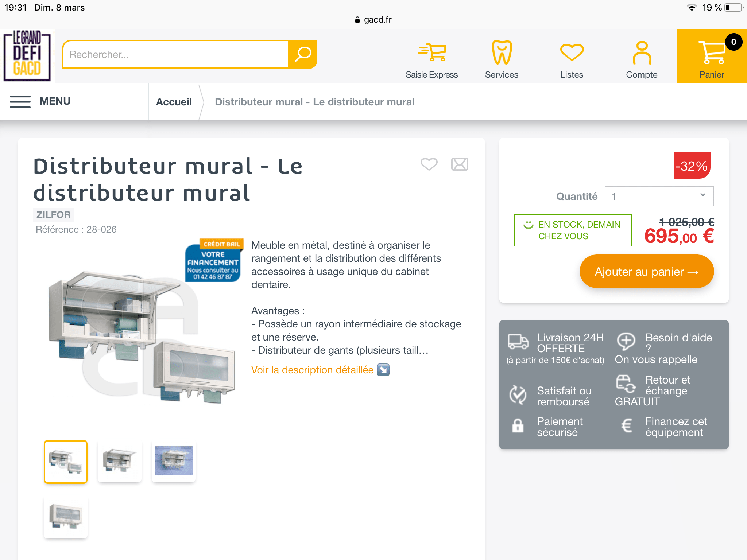Open the Panier shopping cart
Viewport: 747px width, 560px height.
coord(712,57)
